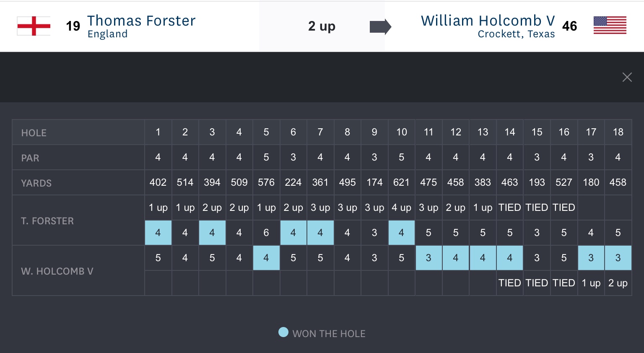Click Forster's highlighted score on hole 10

tap(401, 233)
